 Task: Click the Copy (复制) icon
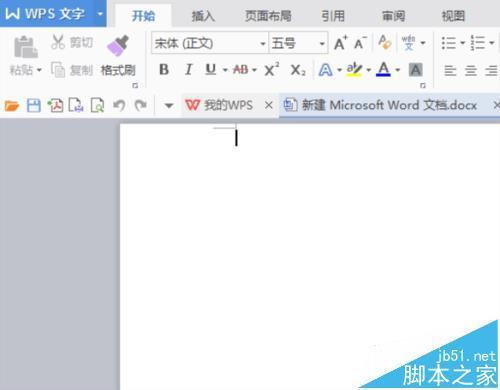pos(58,70)
